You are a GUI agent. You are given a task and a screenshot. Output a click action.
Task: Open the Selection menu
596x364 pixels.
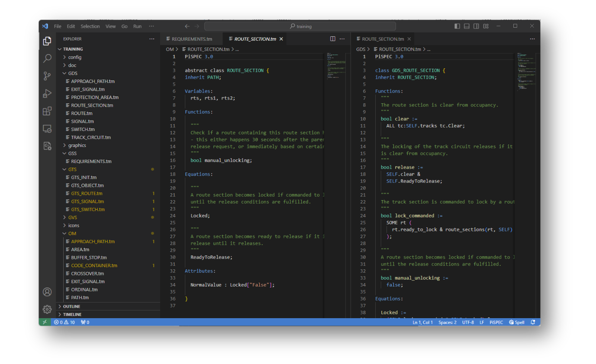coord(90,26)
